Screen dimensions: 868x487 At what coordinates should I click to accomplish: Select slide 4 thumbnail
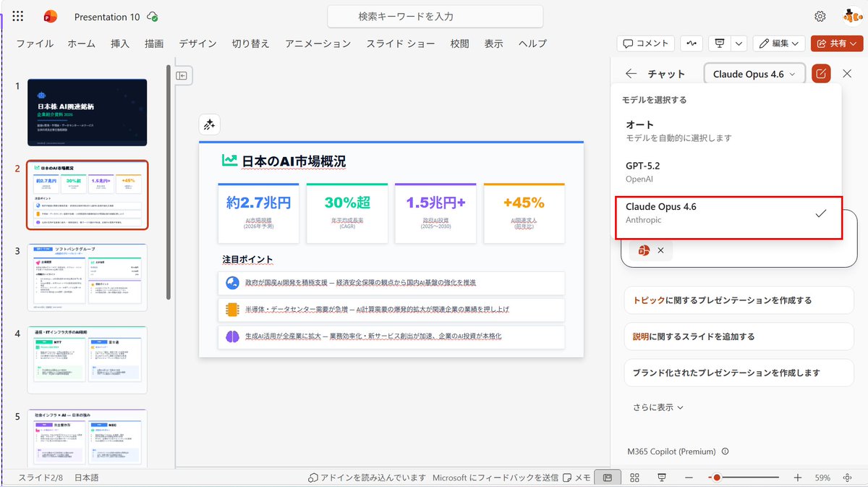tap(87, 360)
